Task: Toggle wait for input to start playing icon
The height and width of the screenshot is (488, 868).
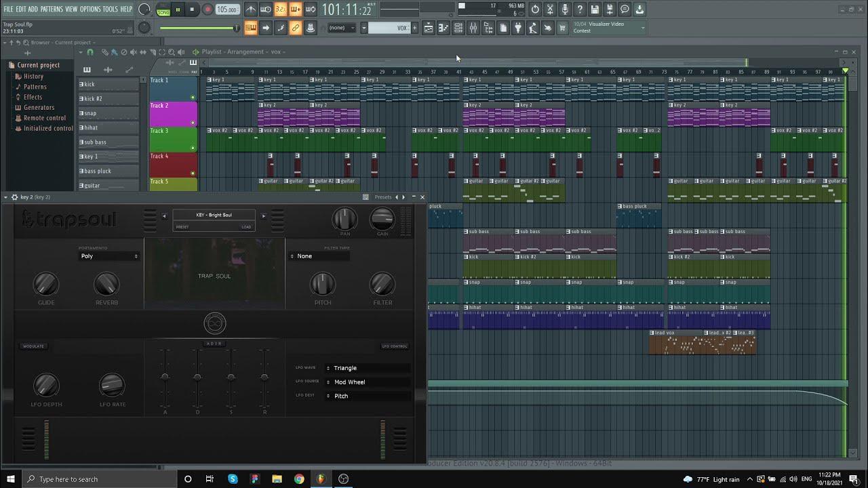Action: pyautogui.click(x=265, y=9)
